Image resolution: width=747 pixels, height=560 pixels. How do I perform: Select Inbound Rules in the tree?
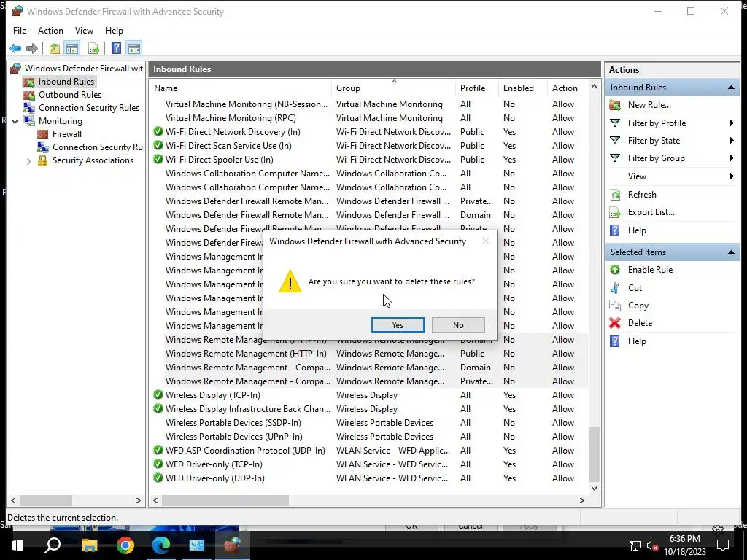[x=66, y=82]
